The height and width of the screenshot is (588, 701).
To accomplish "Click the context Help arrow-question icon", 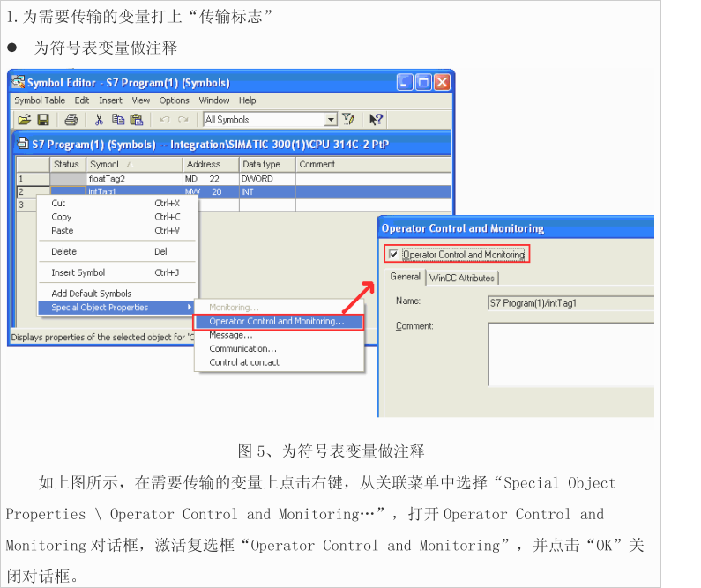I will 376,119.
